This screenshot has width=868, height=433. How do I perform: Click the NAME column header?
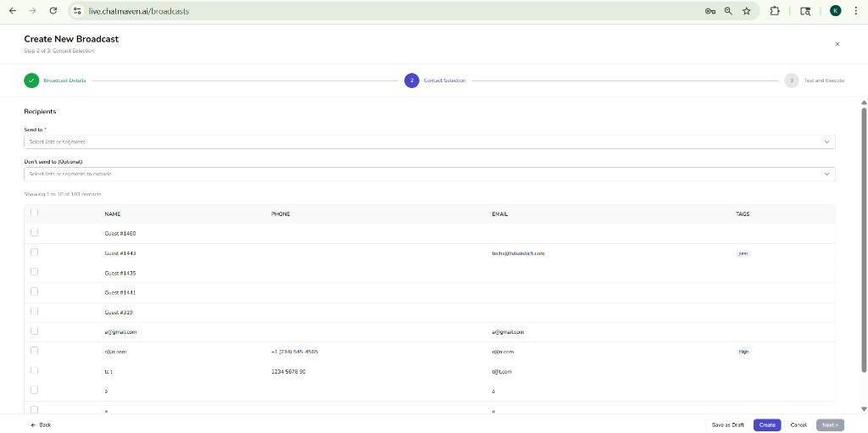pos(113,214)
